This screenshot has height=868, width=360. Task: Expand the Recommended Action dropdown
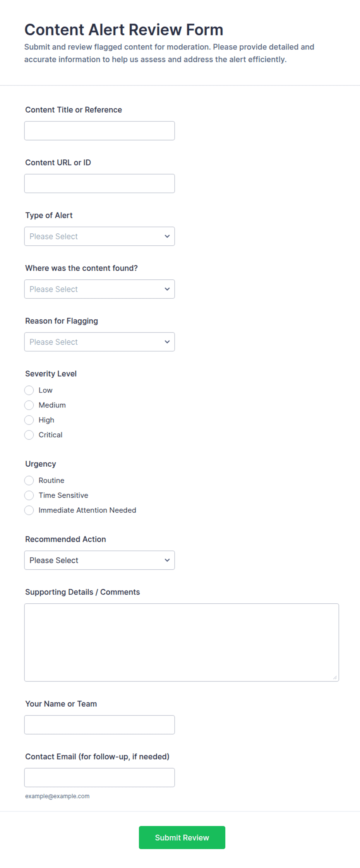pos(99,560)
